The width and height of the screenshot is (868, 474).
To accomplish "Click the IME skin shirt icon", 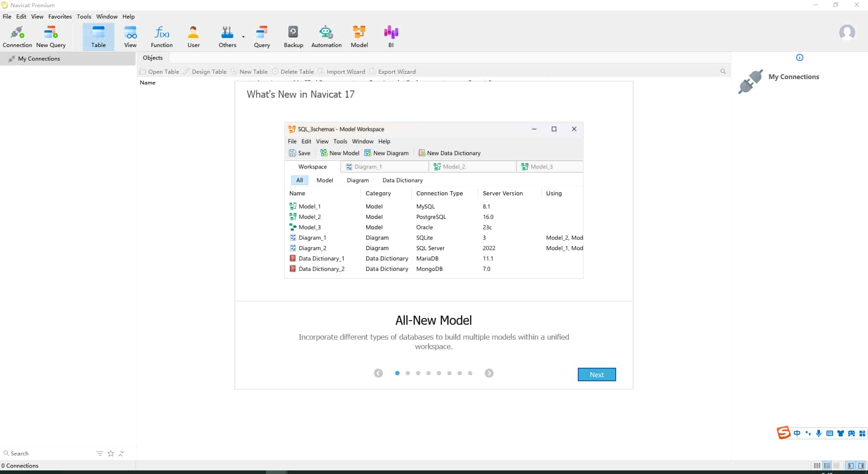I will point(840,433).
